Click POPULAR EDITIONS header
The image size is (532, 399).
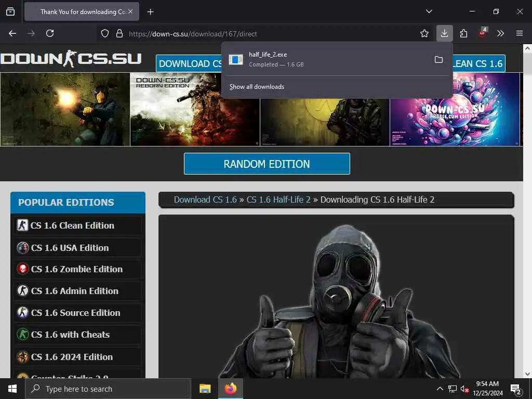point(78,203)
